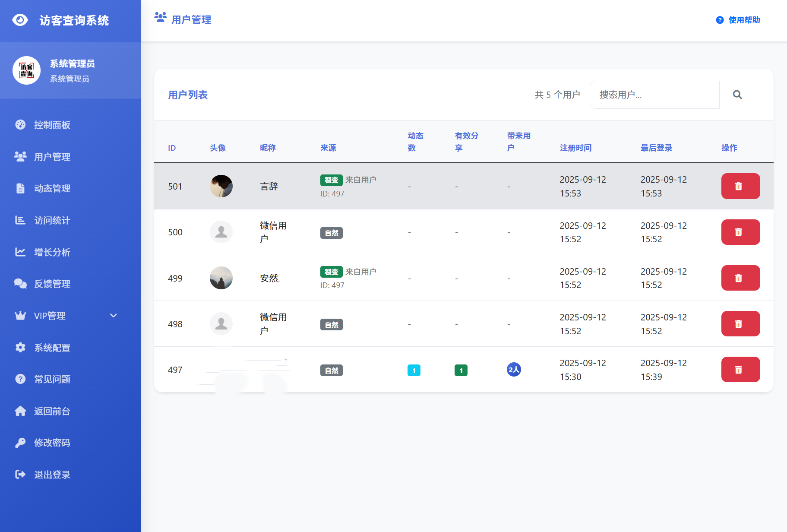
Task: Click the eye logo icon in sidebar header
Action: coord(20,20)
